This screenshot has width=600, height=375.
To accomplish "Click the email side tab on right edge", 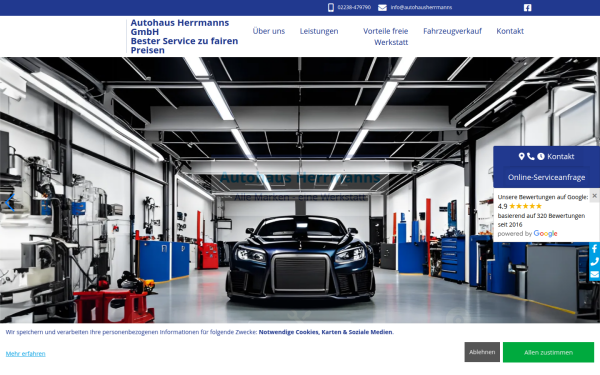I will point(594,275).
